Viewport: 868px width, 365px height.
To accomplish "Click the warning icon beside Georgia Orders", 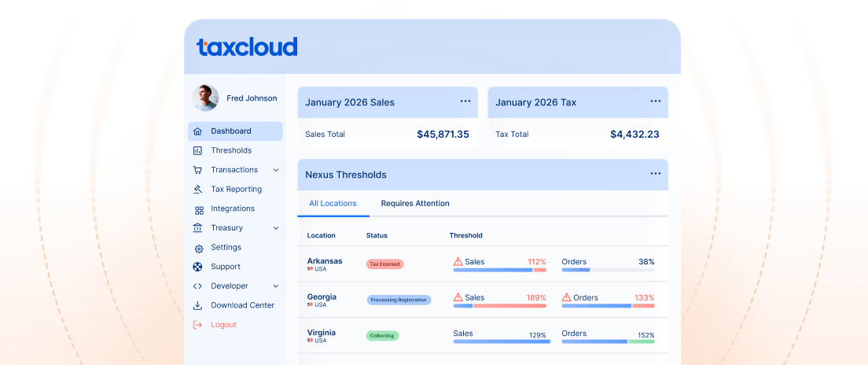I will pos(566,297).
